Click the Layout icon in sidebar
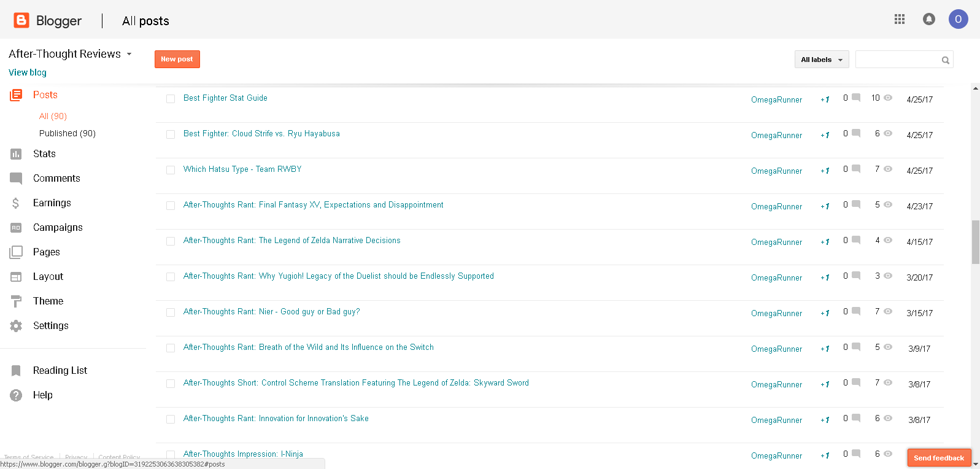 click(x=16, y=277)
